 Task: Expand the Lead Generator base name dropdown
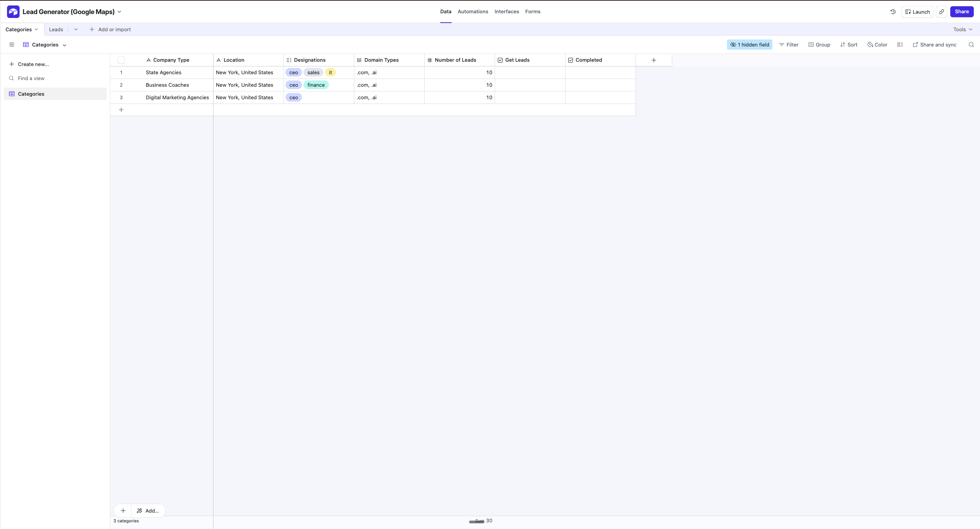click(x=119, y=12)
